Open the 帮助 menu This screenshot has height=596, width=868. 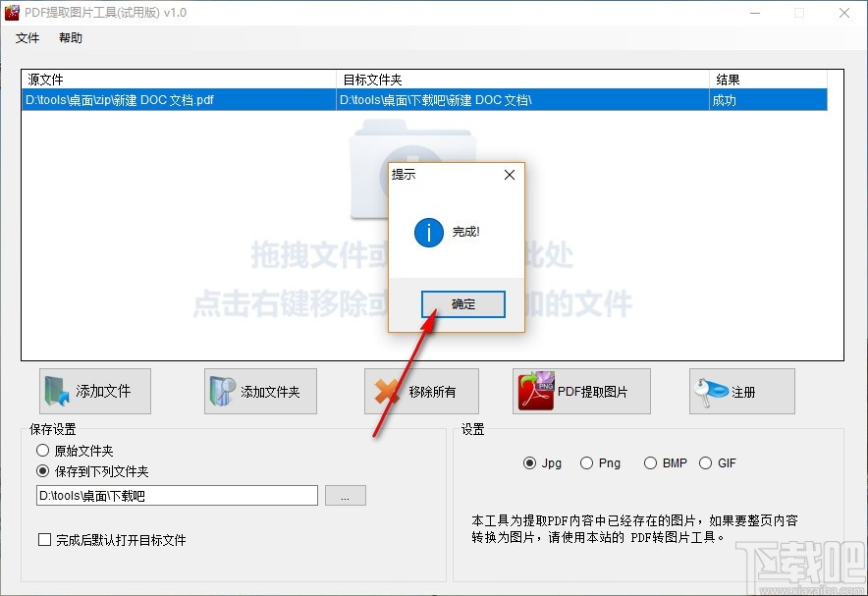[x=70, y=38]
